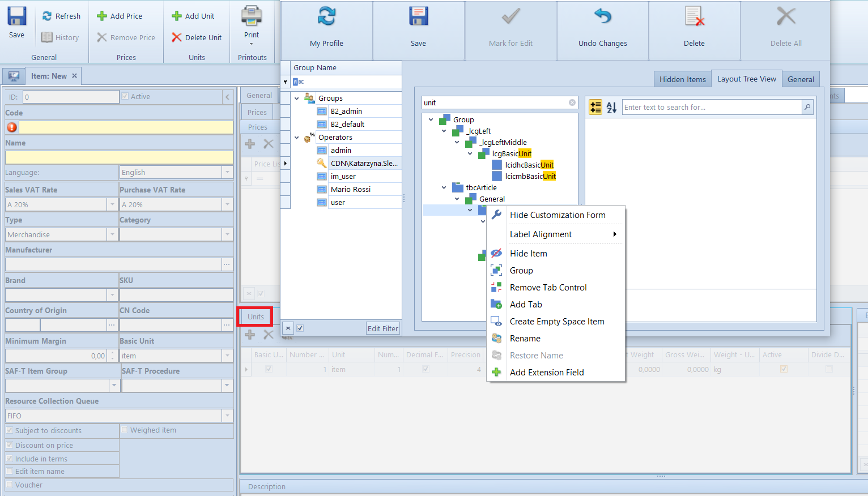Screen dimensions: 868x496
Task: Add a row in Units grid
Action: pos(250,335)
